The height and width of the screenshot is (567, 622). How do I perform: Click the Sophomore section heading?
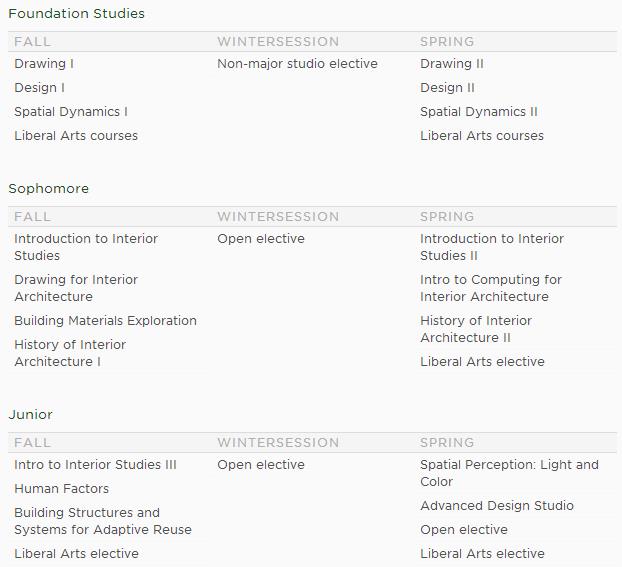(48, 189)
